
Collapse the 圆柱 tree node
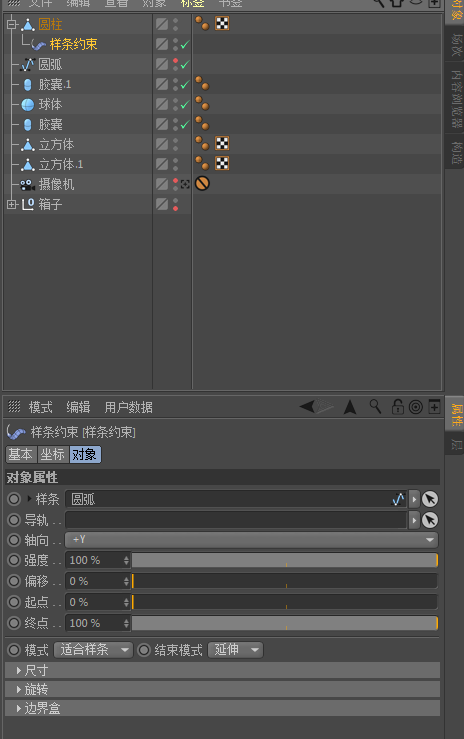coord(12,25)
